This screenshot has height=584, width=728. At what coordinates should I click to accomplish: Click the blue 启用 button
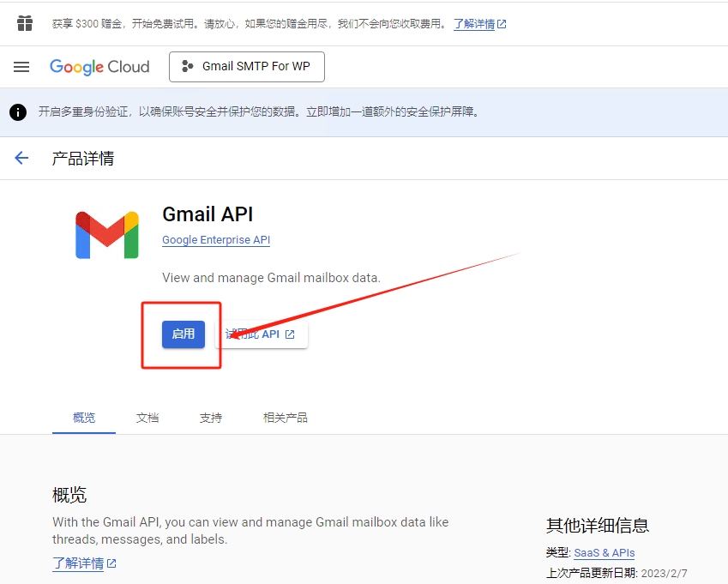(184, 334)
